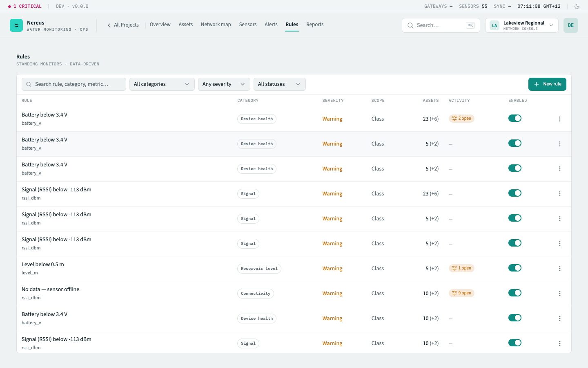Viewport: 588px width, 368px height.
Task: Open kebab menu for Battery rule with 23 (+6) assets
Action: 560,119
